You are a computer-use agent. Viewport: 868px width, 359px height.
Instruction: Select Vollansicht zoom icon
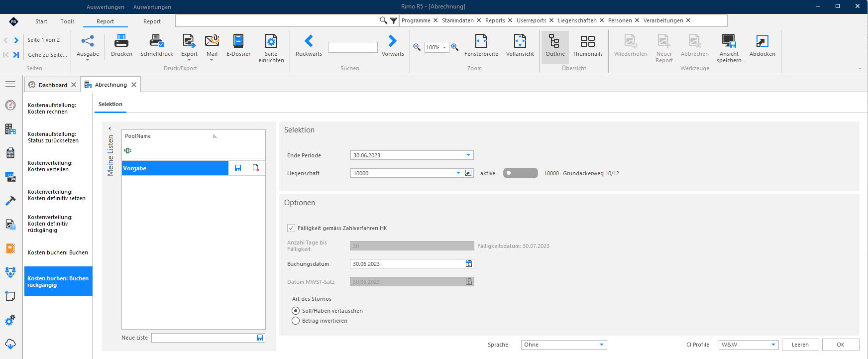(x=520, y=41)
